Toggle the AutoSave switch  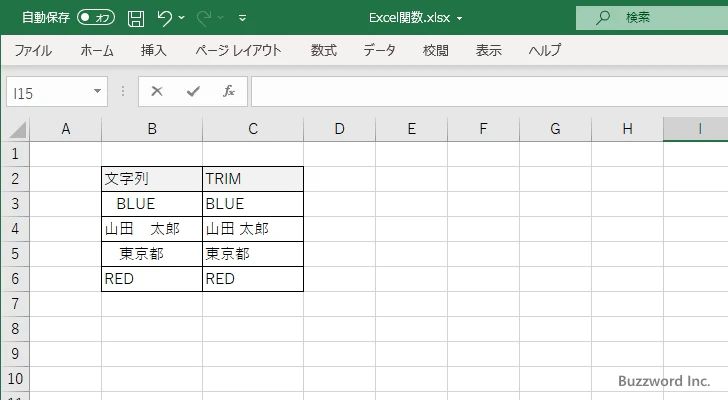click(x=96, y=18)
